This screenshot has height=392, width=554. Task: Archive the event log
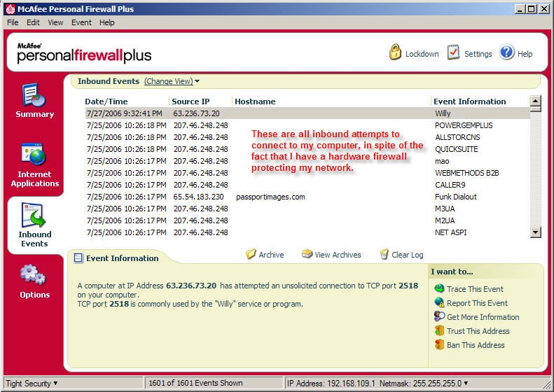click(x=265, y=255)
